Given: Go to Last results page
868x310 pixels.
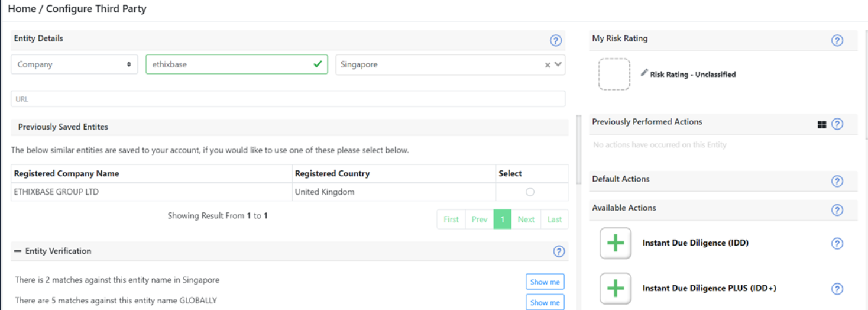Looking at the screenshot, I should click(555, 219).
